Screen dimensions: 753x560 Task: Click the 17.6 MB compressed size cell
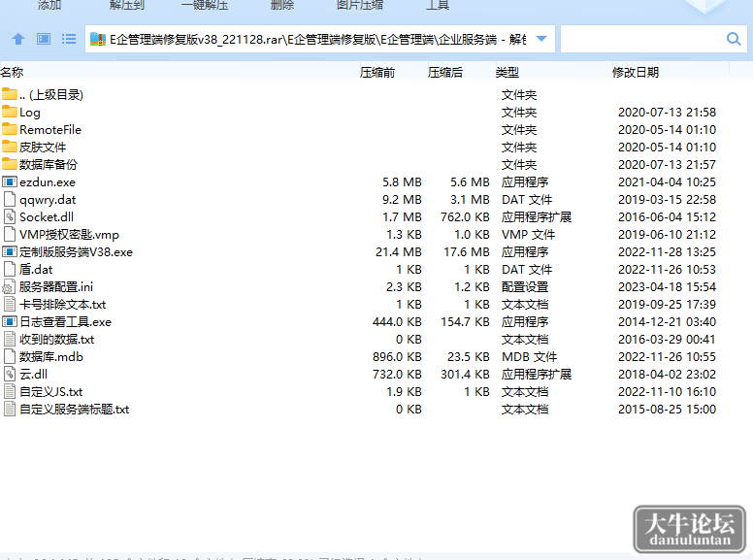tap(467, 252)
